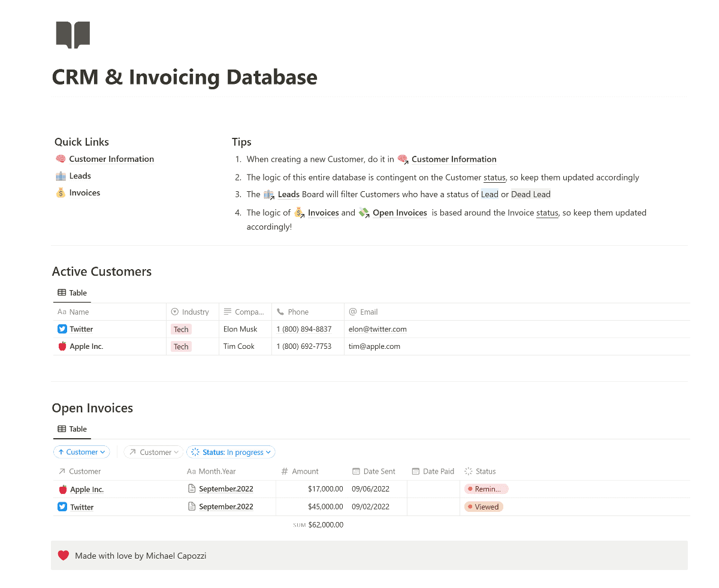719x588 pixels.
Task: Click the calendar icon in Date Sent header
Action: tap(356, 471)
